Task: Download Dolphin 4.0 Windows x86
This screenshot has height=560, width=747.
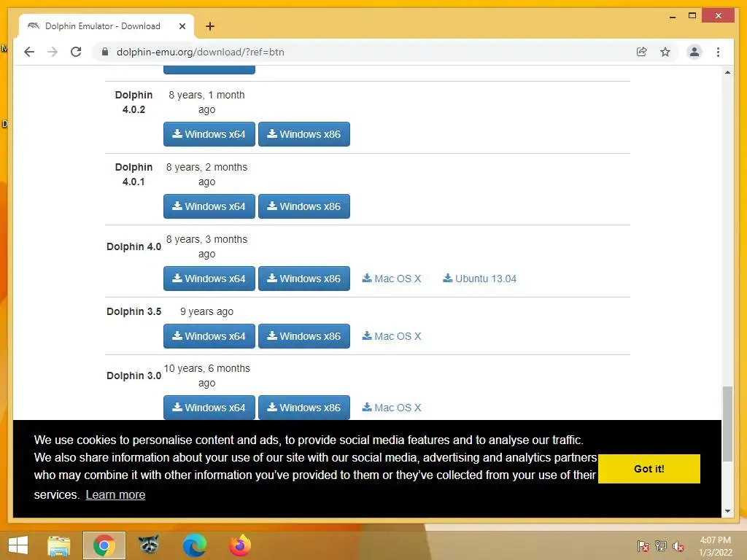Action: click(x=304, y=279)
